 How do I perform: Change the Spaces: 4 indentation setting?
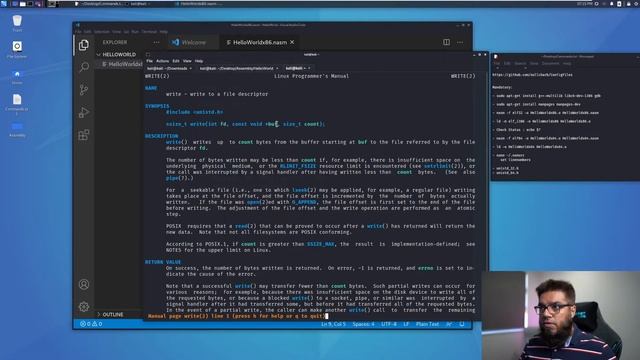pyautogui.click(x=363, y=324)
